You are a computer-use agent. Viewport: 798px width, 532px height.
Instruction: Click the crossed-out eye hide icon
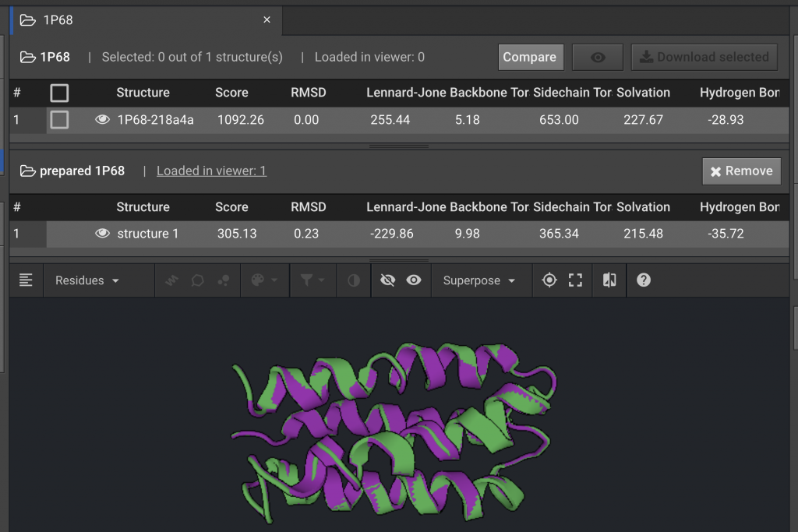388,280
